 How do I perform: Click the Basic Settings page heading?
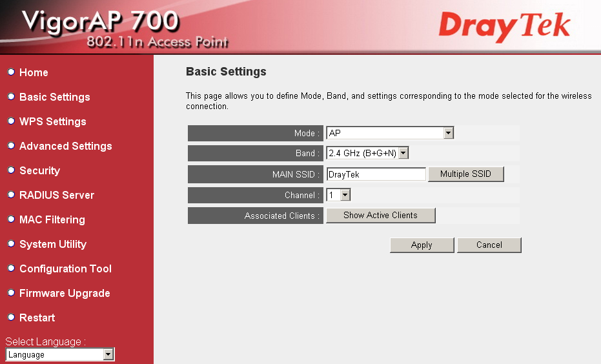coord(226,72)
